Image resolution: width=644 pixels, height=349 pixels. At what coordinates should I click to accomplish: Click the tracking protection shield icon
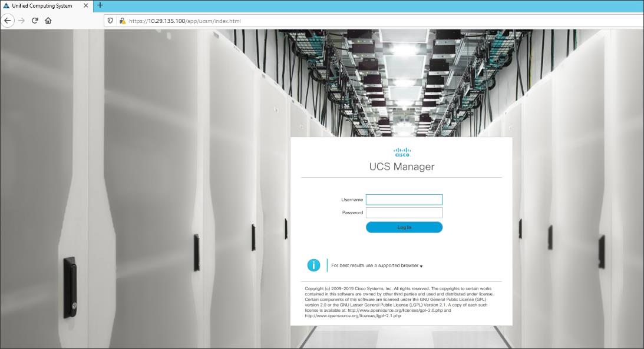pos(110,21)
